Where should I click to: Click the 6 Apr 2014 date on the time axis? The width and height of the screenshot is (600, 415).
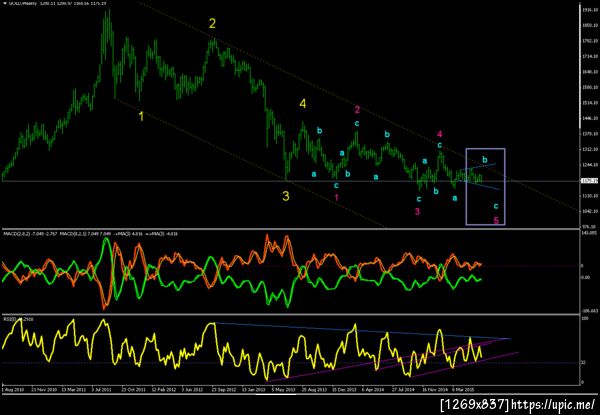click(x=372, y=389)
